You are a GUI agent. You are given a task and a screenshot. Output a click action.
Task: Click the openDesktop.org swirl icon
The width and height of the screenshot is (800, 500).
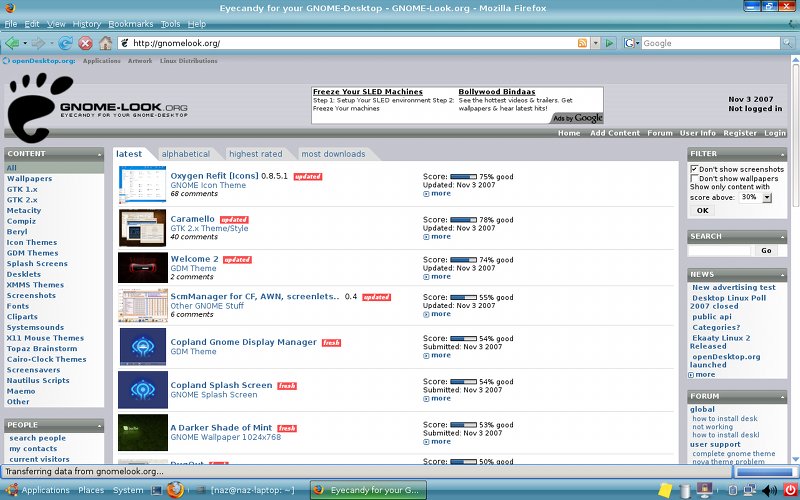(x=6, y=61)
